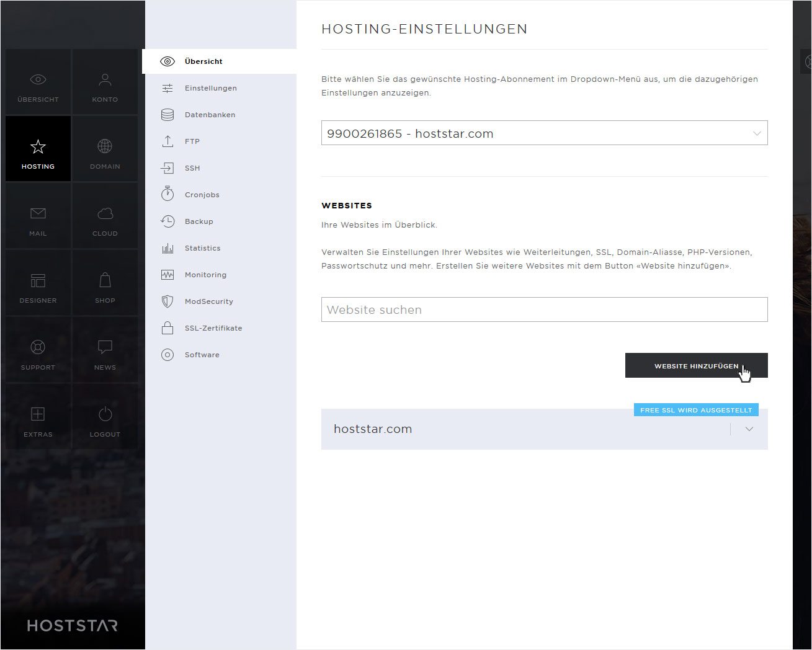Image resolution: width=812 pixels, height=650 pixels.
Task: Click the Website hinzufügen button
Action: [x=697, y=365]
